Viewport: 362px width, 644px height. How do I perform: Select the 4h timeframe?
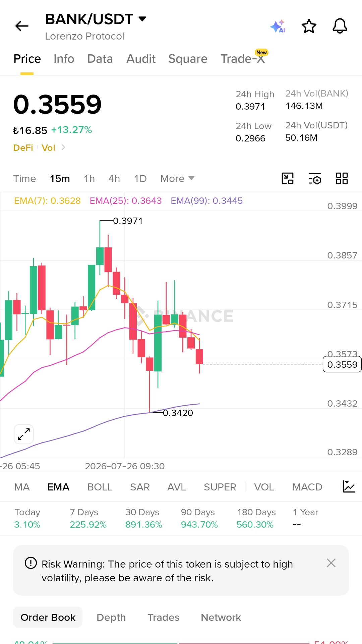(x=114, y=178)
